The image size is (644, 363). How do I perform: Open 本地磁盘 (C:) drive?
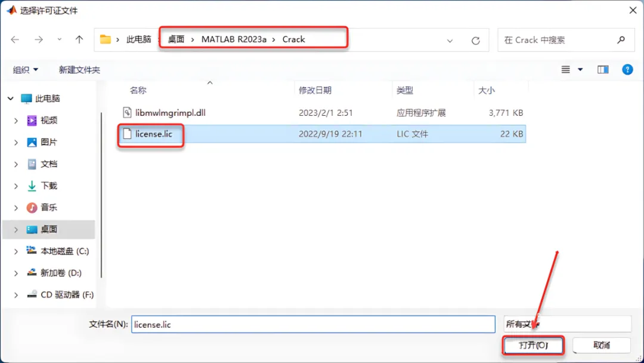(x=65, y=251)
